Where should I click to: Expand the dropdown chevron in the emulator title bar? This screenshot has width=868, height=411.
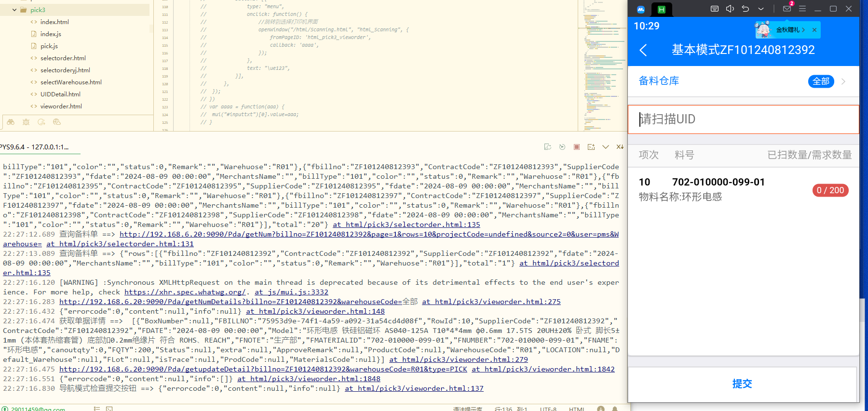761,9
